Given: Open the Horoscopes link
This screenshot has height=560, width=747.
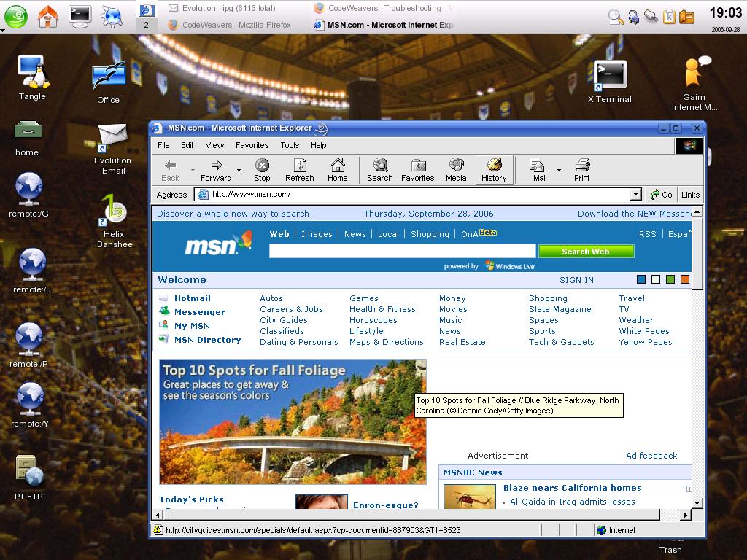Looking at the screenshot, I should [x=373, y=320].
